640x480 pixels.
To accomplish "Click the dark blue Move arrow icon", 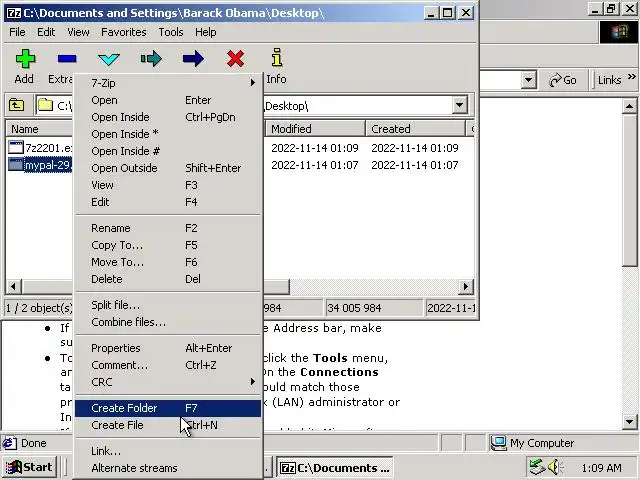I will coord(193,59).
